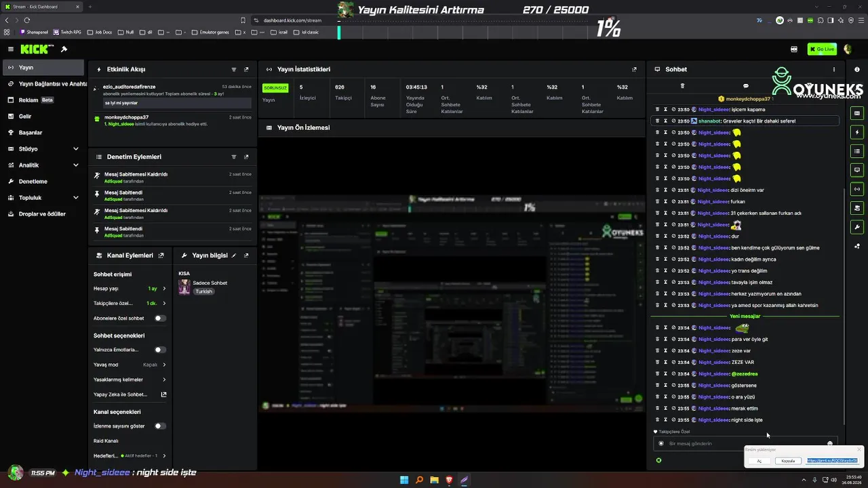
Task: Click the list icon in right rail
Action: click(x=857, y=151)
